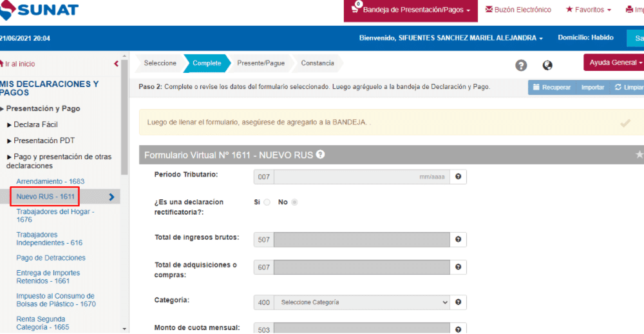Click help icon beside Total de adquisiciones field
The height and width of the screenshot is (334, 644).
pos(459,267)
